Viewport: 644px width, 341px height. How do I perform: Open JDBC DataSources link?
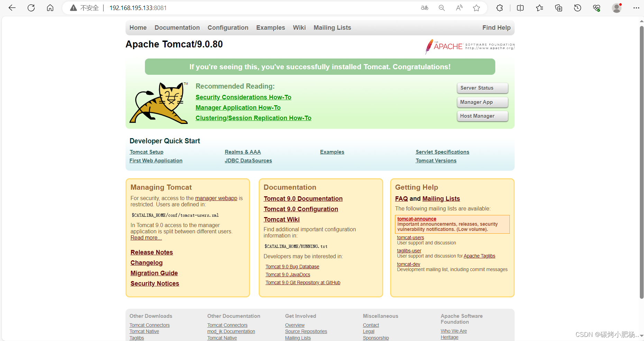248,161
